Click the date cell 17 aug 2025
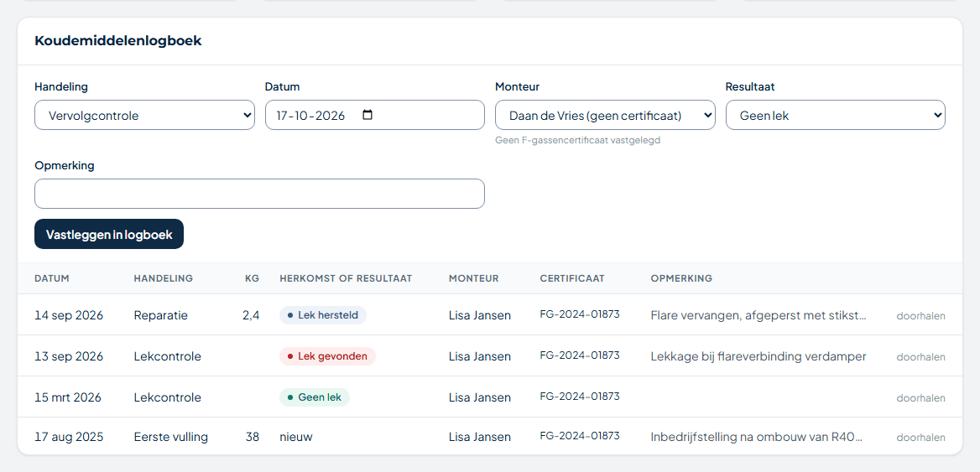This screenshot has width=980, height=472. (x=69, y=437)
